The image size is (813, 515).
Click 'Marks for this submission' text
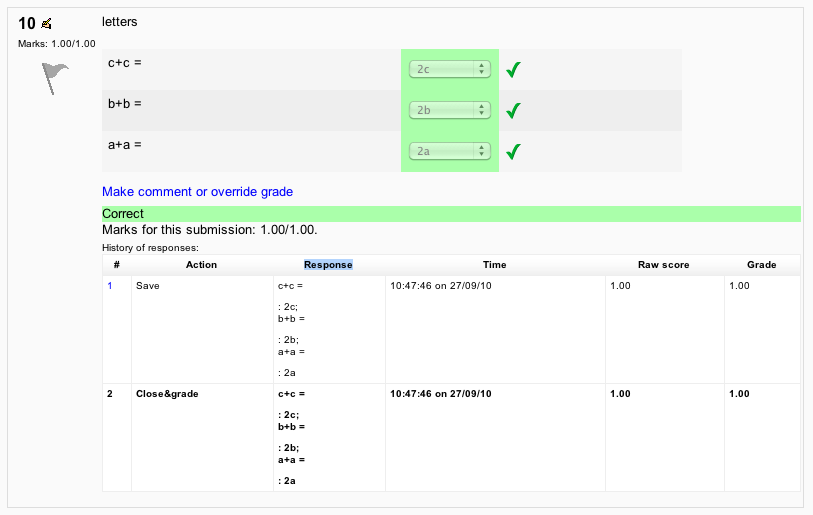click(x=209, y=230)
